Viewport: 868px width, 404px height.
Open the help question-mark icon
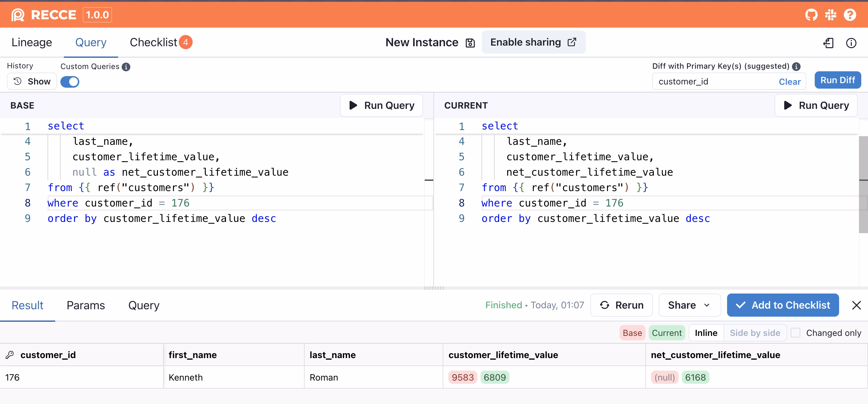coord(850,15)
